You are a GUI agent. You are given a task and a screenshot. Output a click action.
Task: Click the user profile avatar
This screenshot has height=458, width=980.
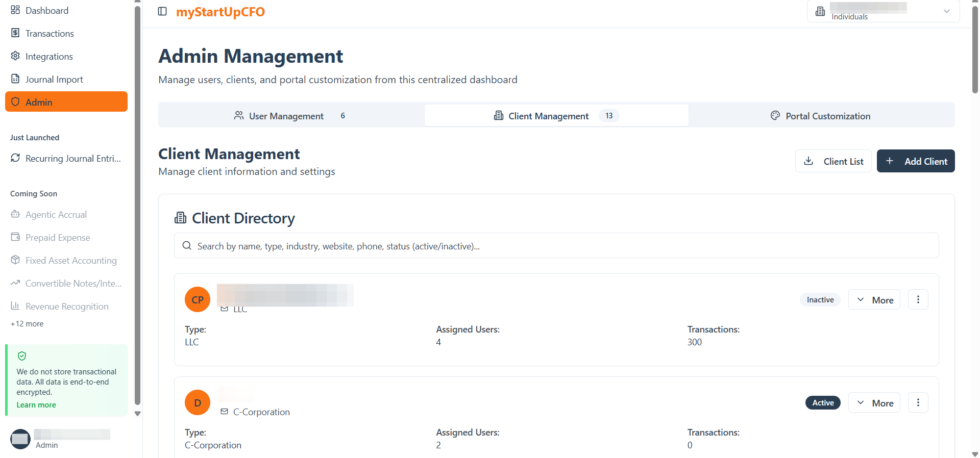pyautogui.click(x=20, y=439)
